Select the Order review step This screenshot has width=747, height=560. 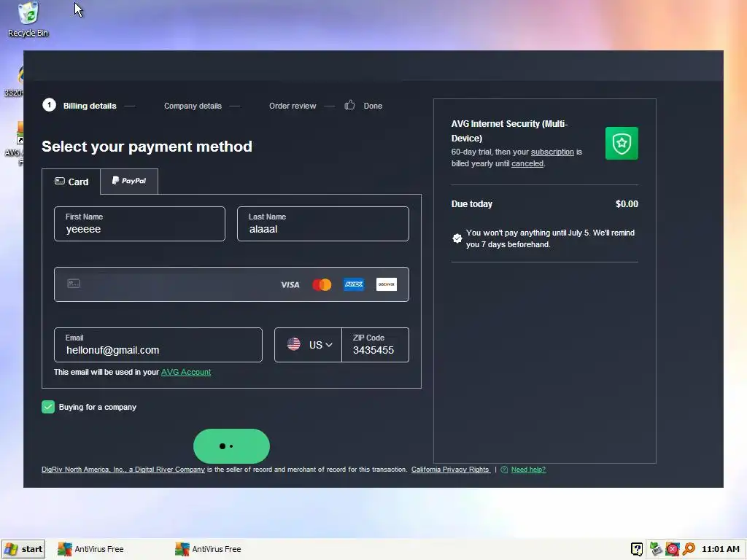pos(293,106)
